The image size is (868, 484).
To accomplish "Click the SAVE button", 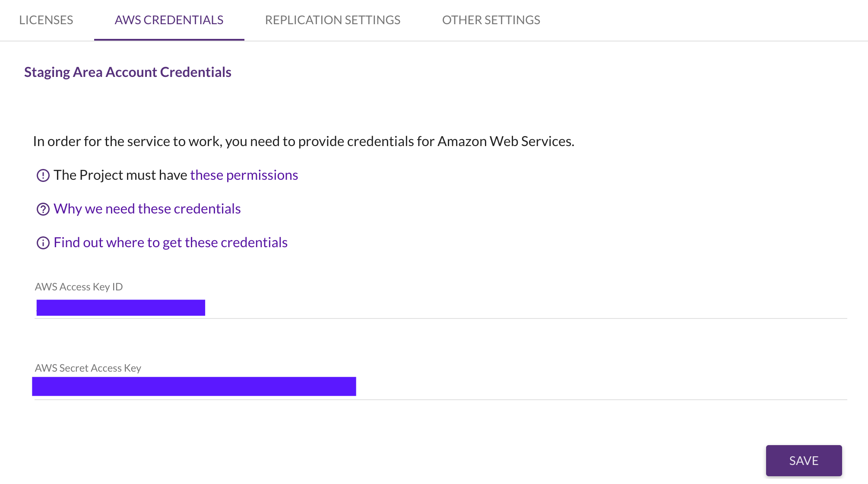I will pos(804,460).
